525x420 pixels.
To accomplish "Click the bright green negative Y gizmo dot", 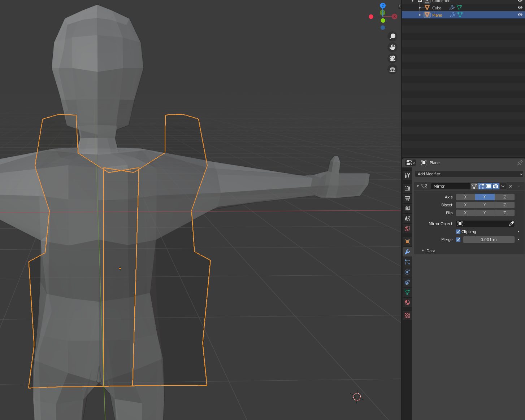I will [x=383, y=21].
